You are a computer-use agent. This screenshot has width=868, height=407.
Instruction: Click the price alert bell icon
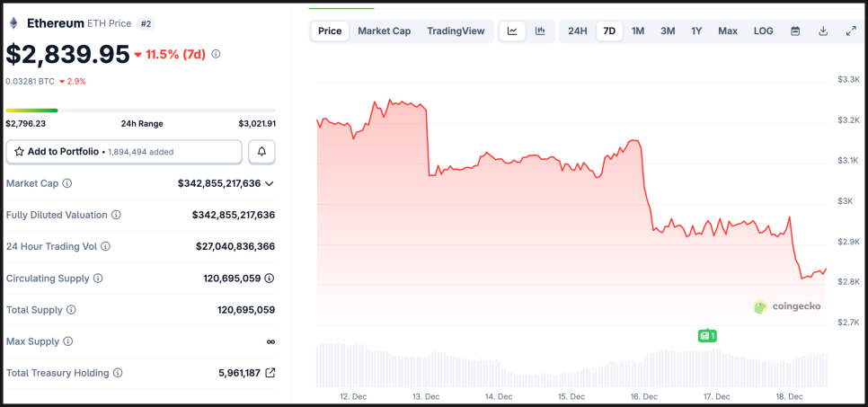tap(261, 152)
